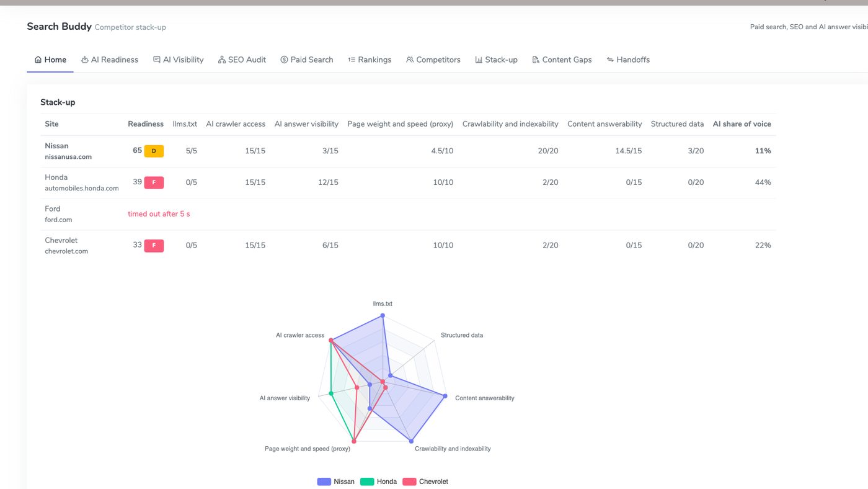This screenshot has height=489, width=868.
Task: Toggle Honda series in chart legend
Action: coord(378,482)
